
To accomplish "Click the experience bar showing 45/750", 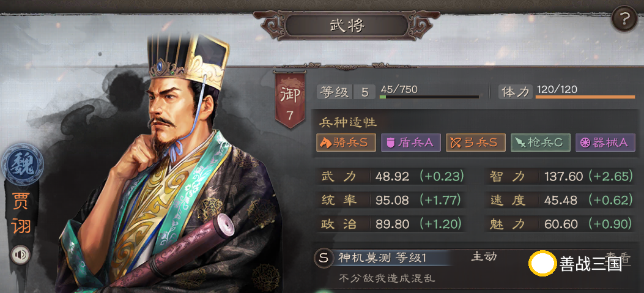I will point(429,97).
